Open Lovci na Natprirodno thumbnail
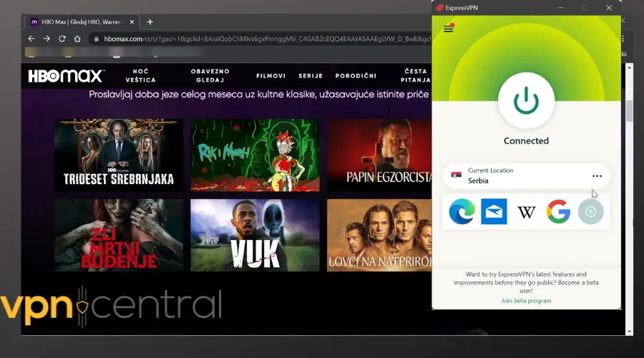The width and height of the screenshot is (644, 358). pos(379,235)
